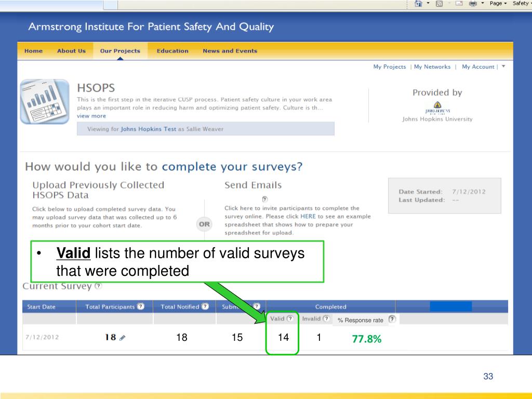Expand the account dropdown arrow
Screen dimensions: 532x399
pos(503,66)
